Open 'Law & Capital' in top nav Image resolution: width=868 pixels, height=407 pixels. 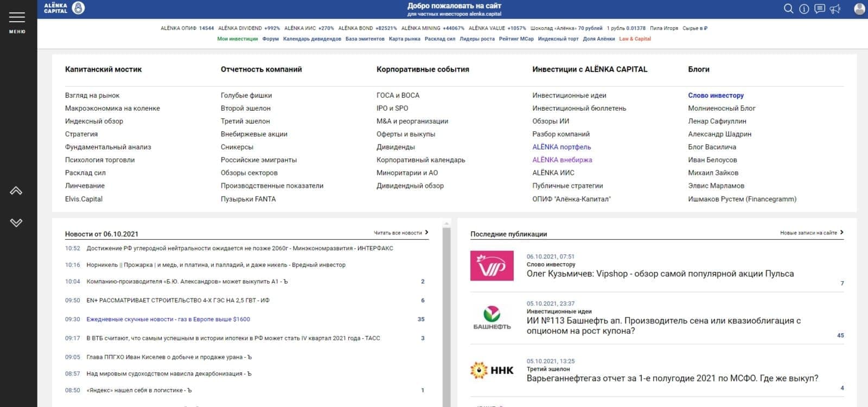635,39
